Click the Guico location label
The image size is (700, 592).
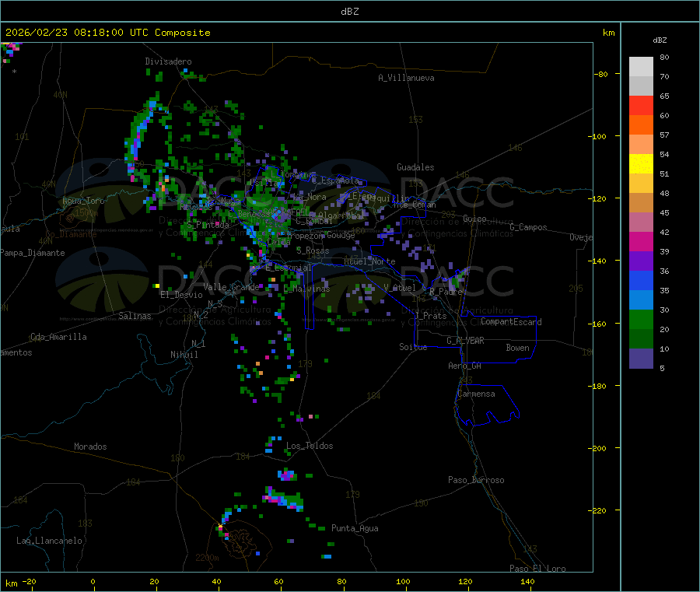click(x=474, y=219)
